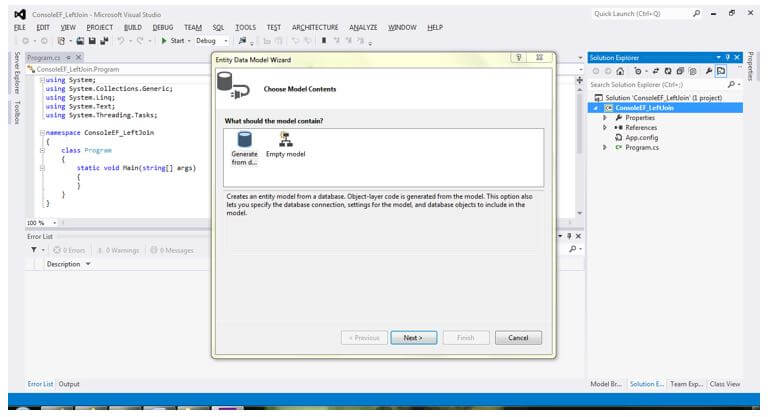Click wrench Properties icon in Solution Explorer toolbar
775x417 pixels.
pos(709,71)
